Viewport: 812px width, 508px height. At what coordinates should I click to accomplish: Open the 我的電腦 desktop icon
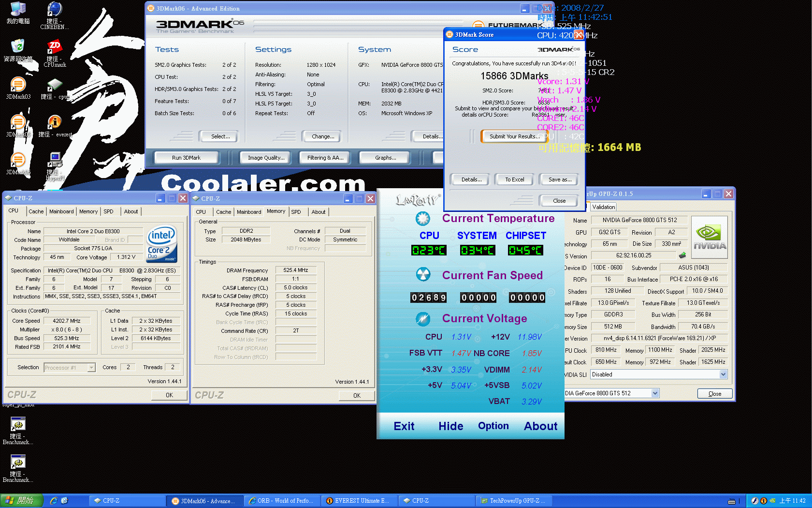[x=18, y=13]
